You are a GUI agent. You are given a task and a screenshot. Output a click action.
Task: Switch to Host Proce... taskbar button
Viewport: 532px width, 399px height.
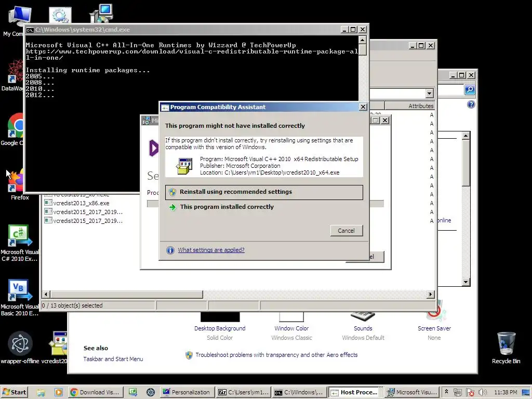coord(355,393)
